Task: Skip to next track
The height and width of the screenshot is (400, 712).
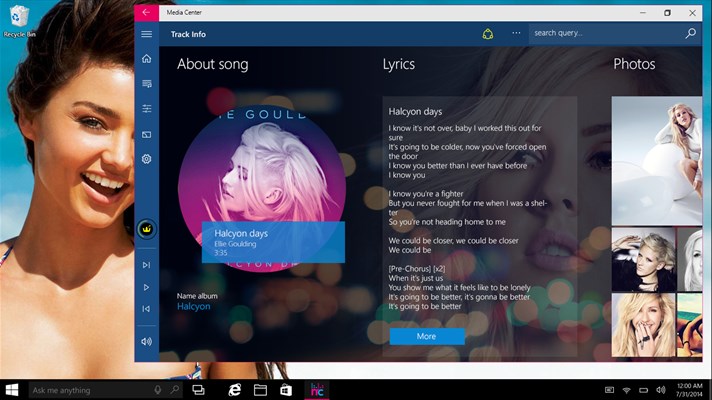Action: coord(146,265)
